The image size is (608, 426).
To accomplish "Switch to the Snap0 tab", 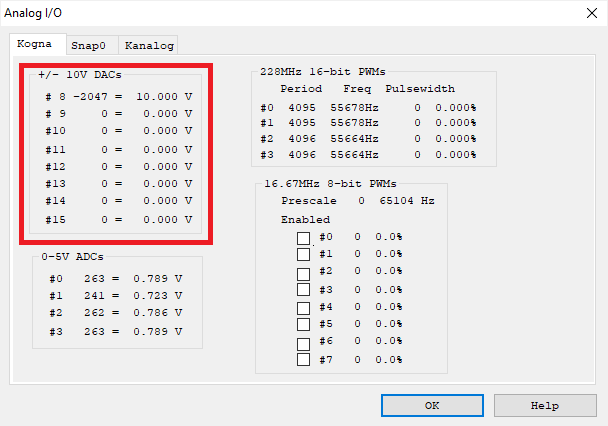I will [x=91, y=46].
